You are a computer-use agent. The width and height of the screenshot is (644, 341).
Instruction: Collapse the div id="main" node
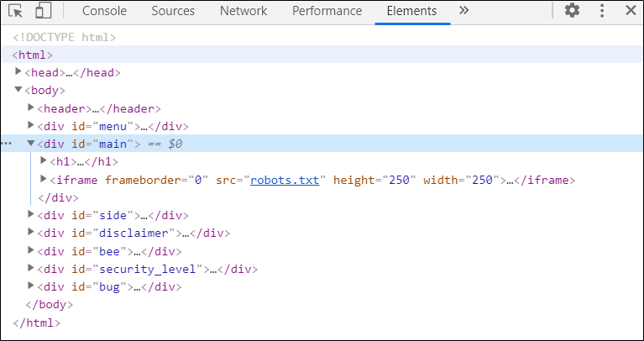[31, 143]
